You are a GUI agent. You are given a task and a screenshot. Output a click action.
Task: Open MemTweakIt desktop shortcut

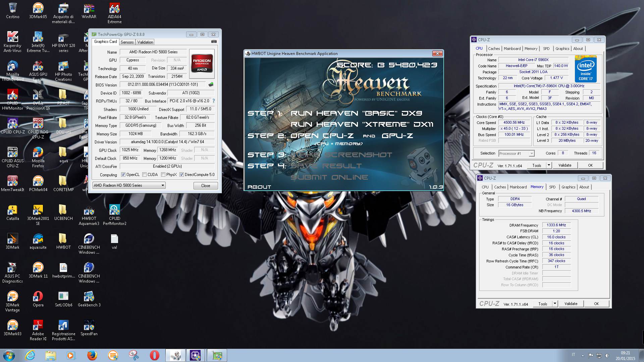point(12,184)
